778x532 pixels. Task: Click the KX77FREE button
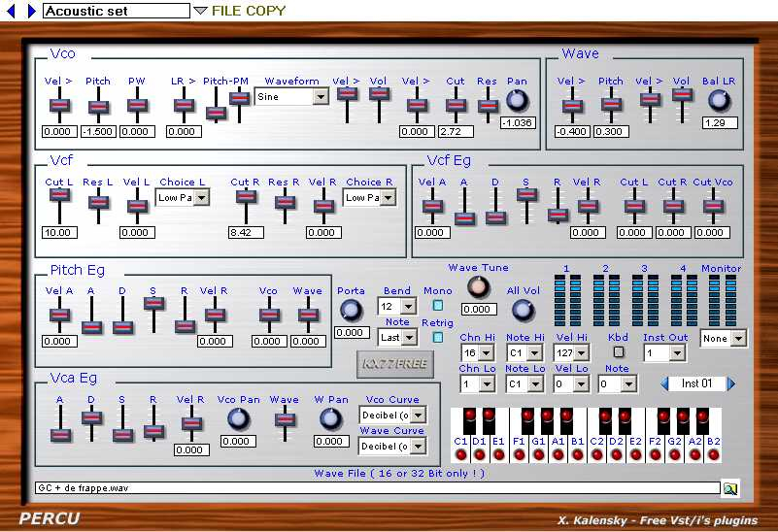(x=392, y=363)
